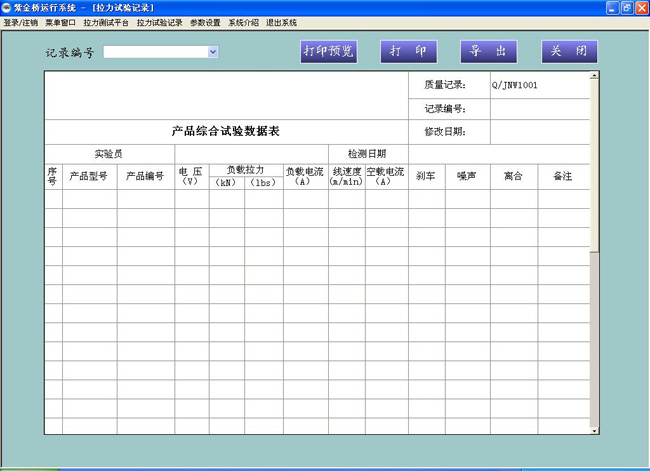Click the (kN) sub-column header
This screenshot has width=650, height=471.
click(x=227, y=183)
